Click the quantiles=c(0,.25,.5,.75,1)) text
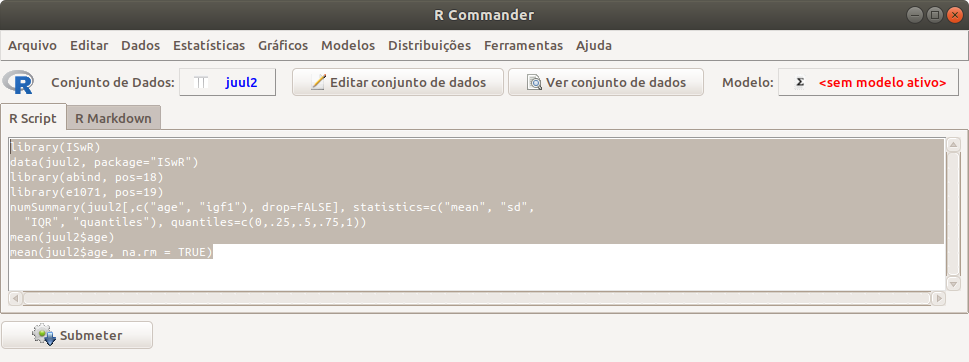Image resolution: width=969 pixels, height=362 pixels. point(268,222)
